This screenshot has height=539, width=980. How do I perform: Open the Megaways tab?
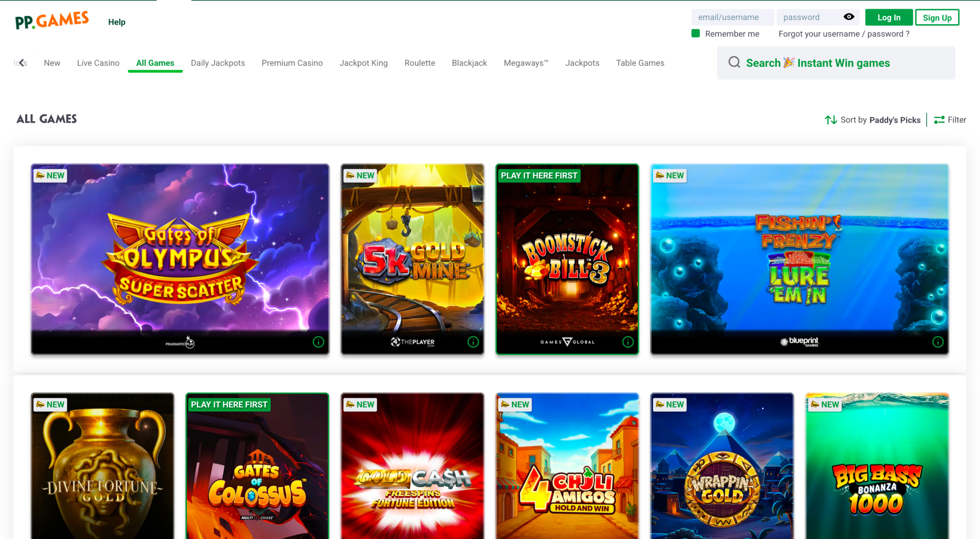[526, 63]
